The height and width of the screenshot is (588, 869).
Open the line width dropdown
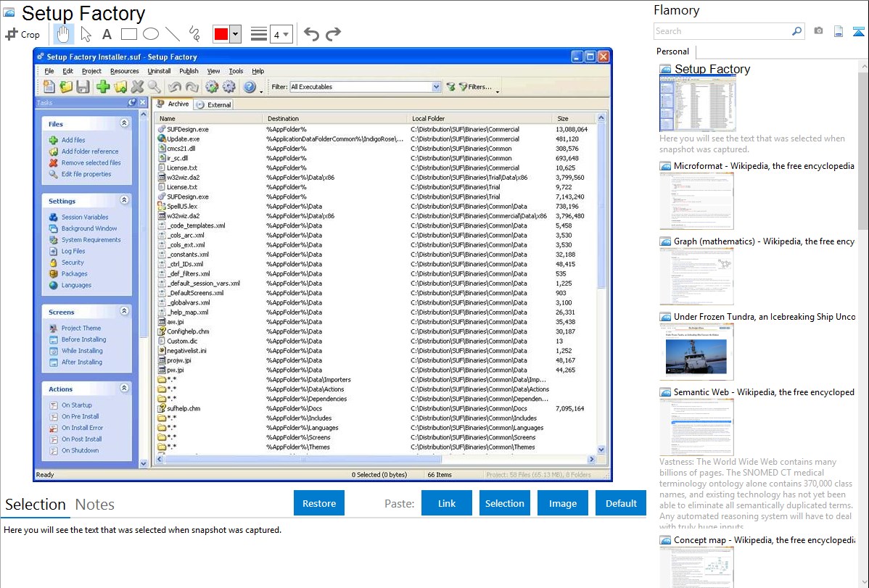pos(281,34)
